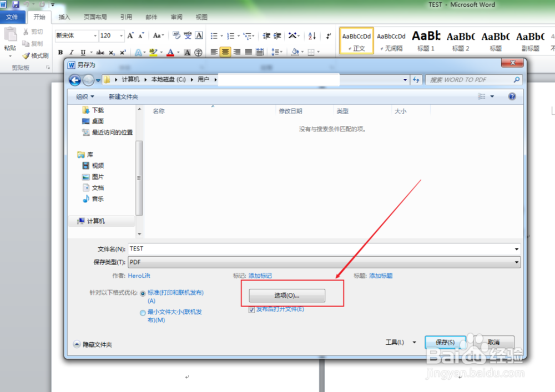Select Pictures library
This screenshot has height=392, width=555.
click(x=93, y=177)
